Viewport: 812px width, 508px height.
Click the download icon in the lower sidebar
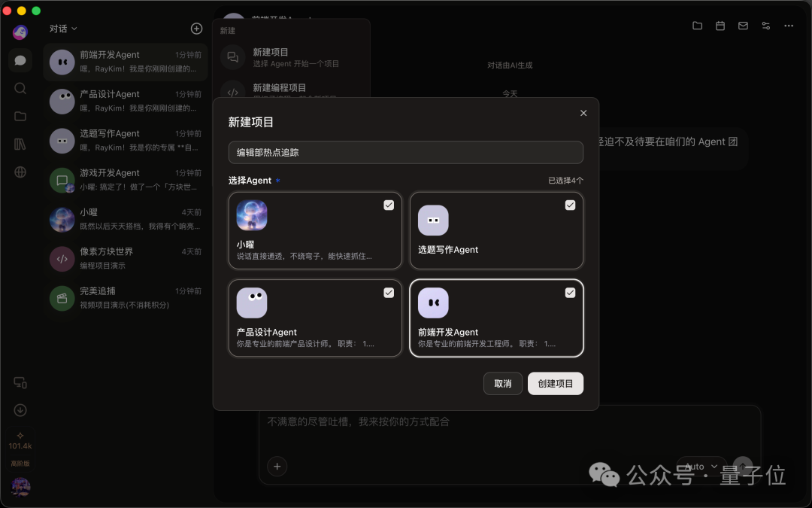click(x=20, y=410)
